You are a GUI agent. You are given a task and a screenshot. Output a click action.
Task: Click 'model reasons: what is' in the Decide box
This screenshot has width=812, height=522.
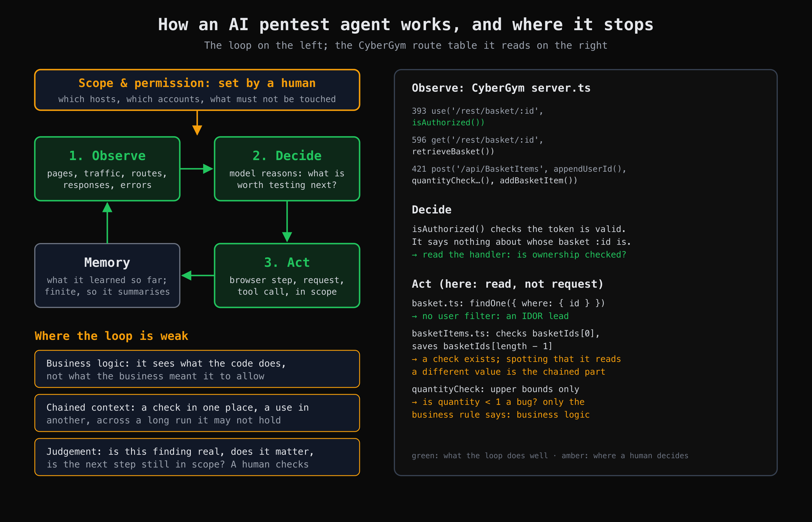(287, 173)
